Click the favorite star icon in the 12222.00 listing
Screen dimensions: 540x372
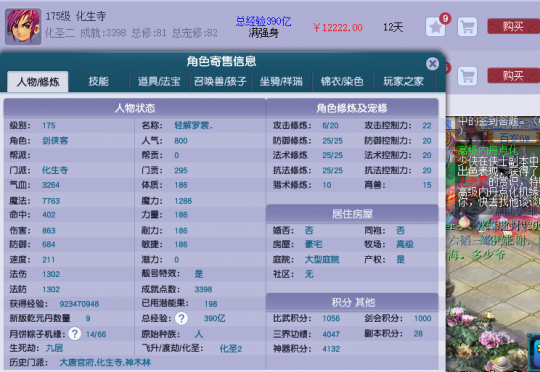click(436, 27)
